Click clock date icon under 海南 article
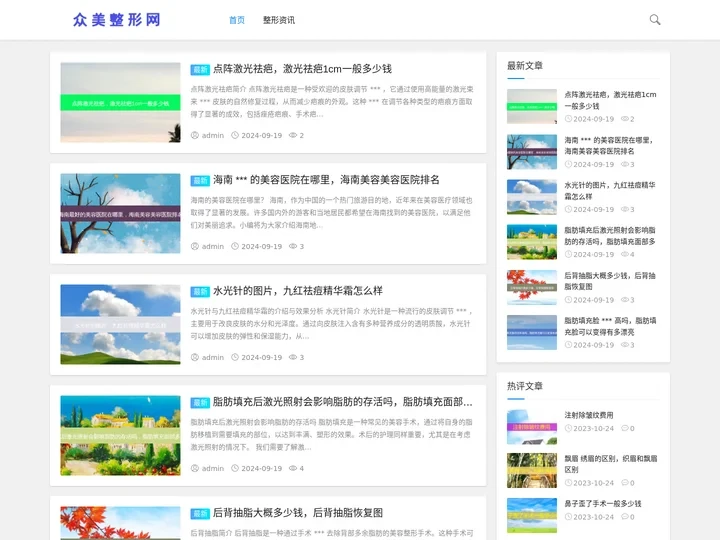720x540 pixels. 235,247
